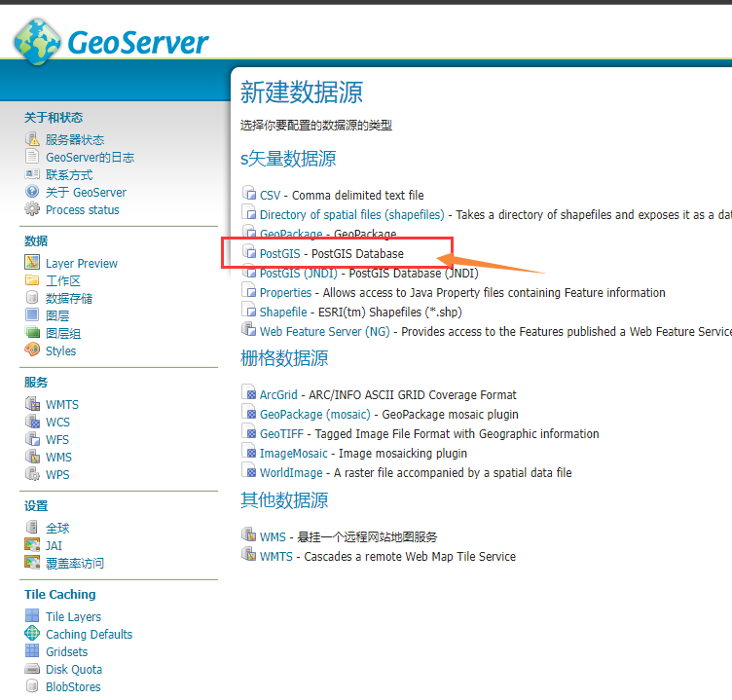This screenshot has height=700, width=732.
Task: Open BlobStores menu item
Action: [73, 687]
